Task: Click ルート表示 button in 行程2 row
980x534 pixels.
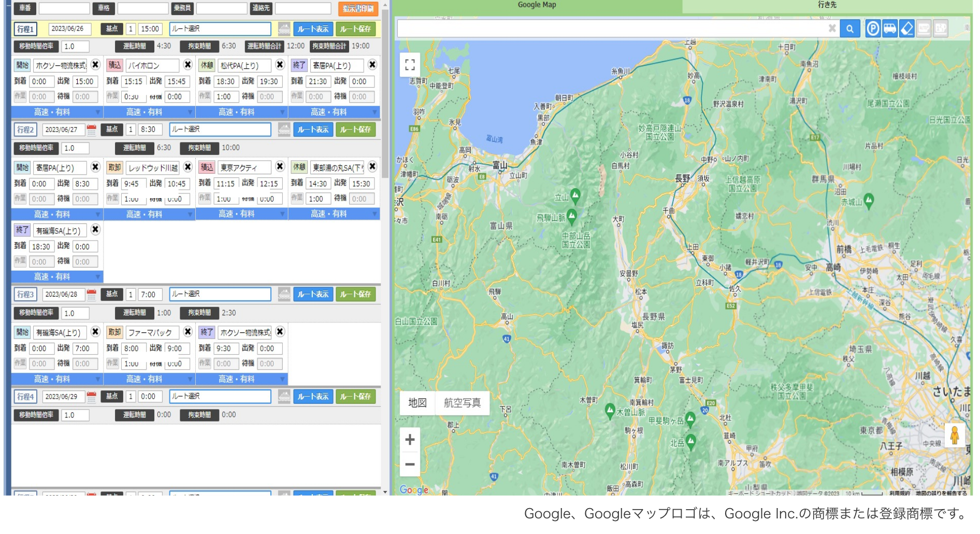Action: [x=313, y=130]
